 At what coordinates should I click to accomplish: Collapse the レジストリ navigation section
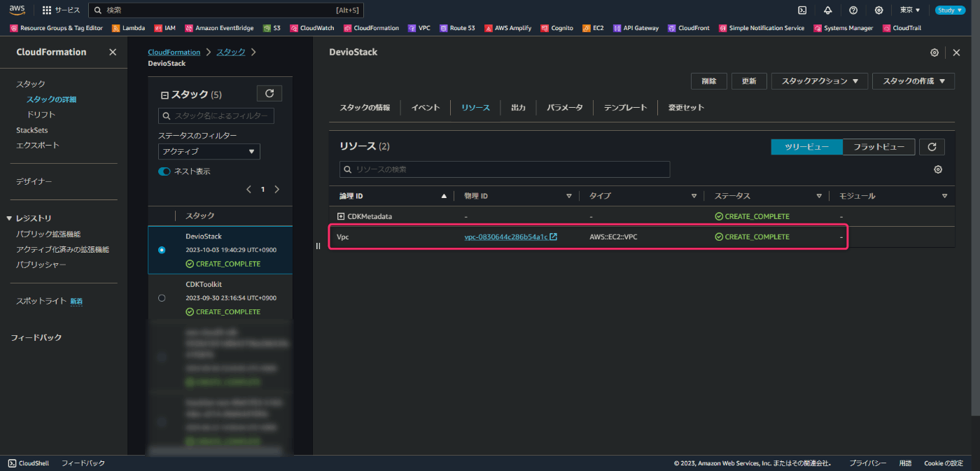[9, 218]
